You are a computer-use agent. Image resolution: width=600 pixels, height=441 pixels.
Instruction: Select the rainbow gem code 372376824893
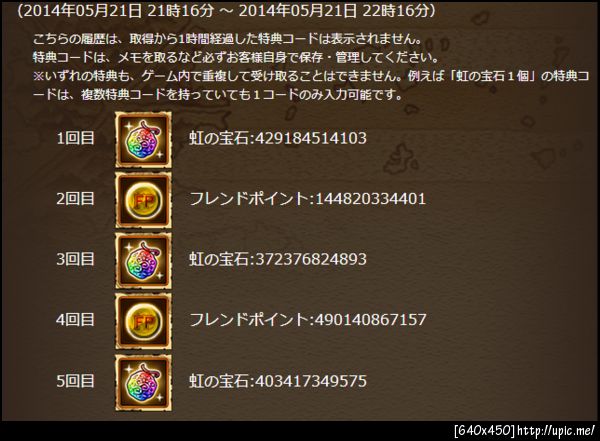[x=311, y=260]
